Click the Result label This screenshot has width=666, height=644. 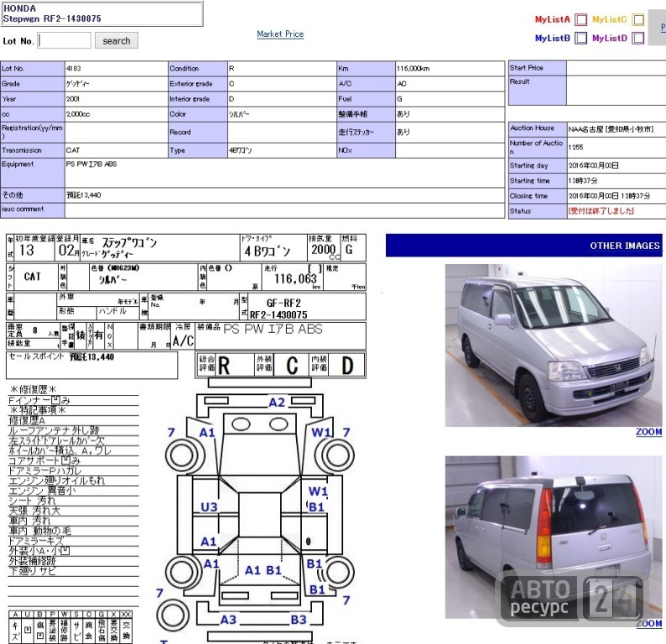click(x=519, y=81)
